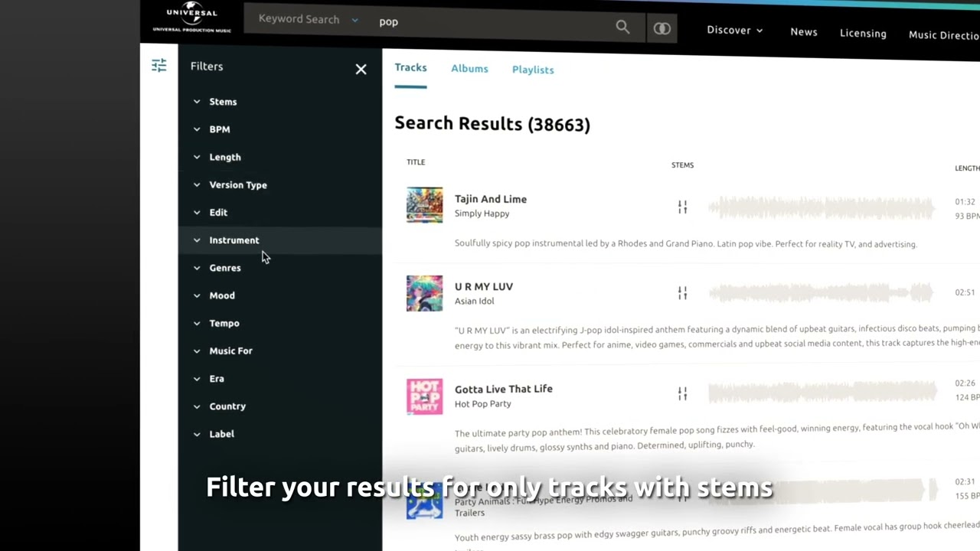Click the magnifier search icon
980x551 pixels.
(x=622, y=28)
